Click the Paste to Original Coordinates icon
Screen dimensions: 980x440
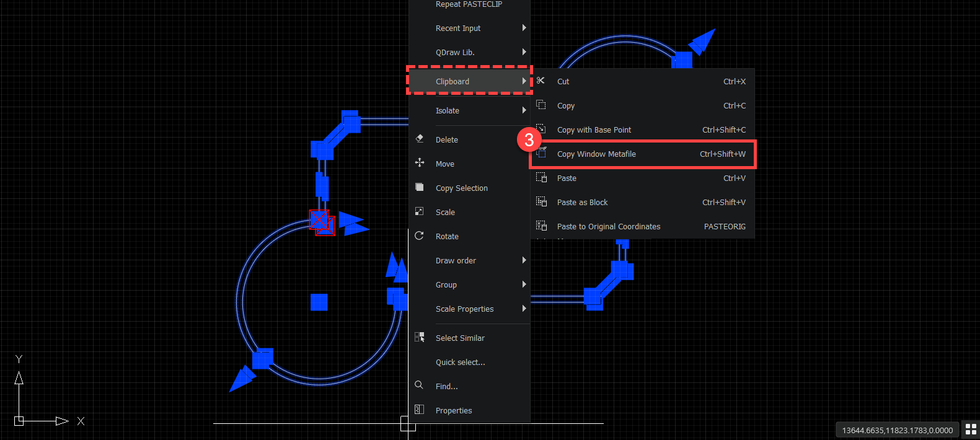[541, 226]
